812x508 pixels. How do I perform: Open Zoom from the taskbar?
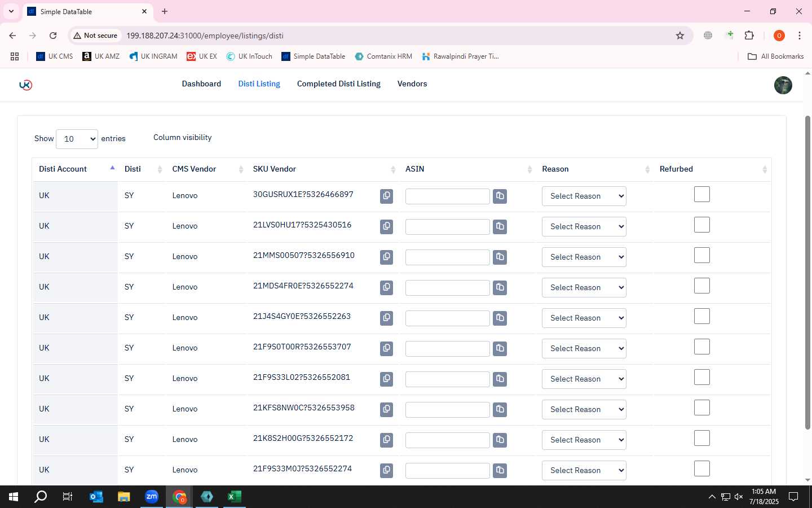click(x=151, y=497)
